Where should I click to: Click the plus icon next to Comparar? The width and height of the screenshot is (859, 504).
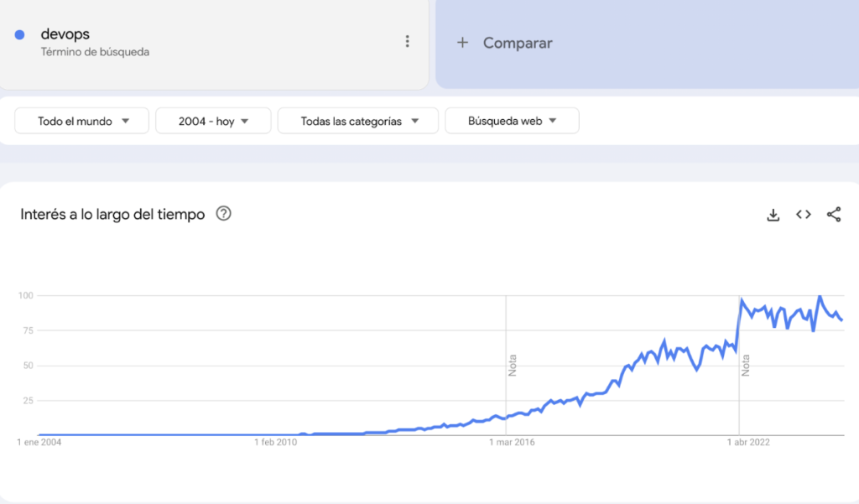(462, 43)
